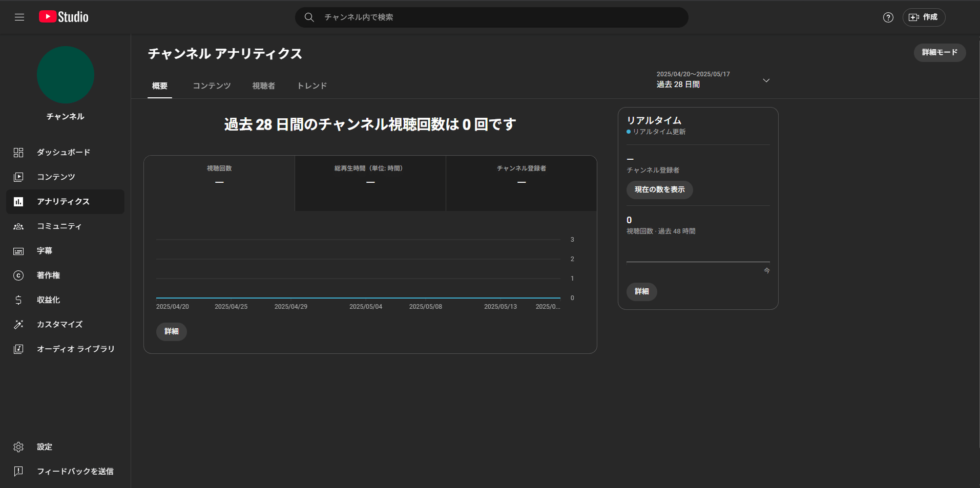Enable 詳細モード advanced mode
Image resolution: width=980 pixels, height=488 pixels.
coord(940,52)
